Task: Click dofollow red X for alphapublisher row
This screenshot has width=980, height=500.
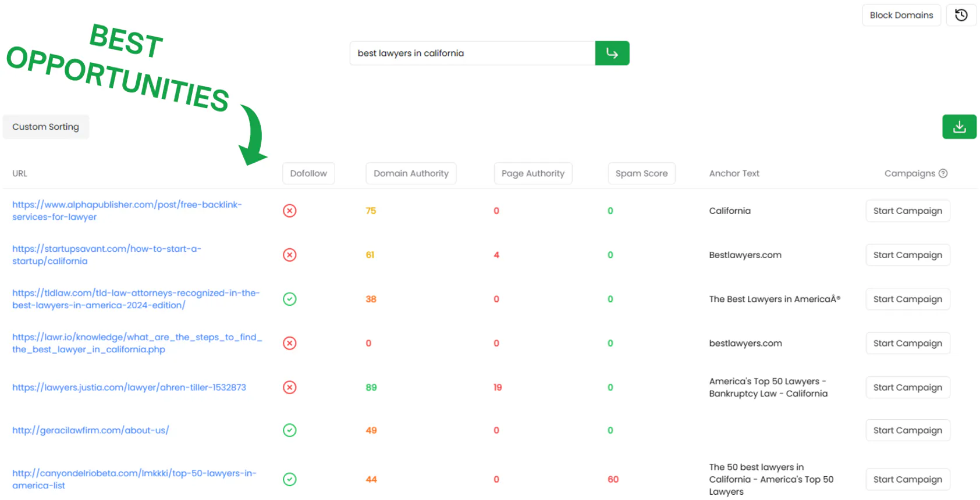Action: pyautogui.click(x=290, y=210)
